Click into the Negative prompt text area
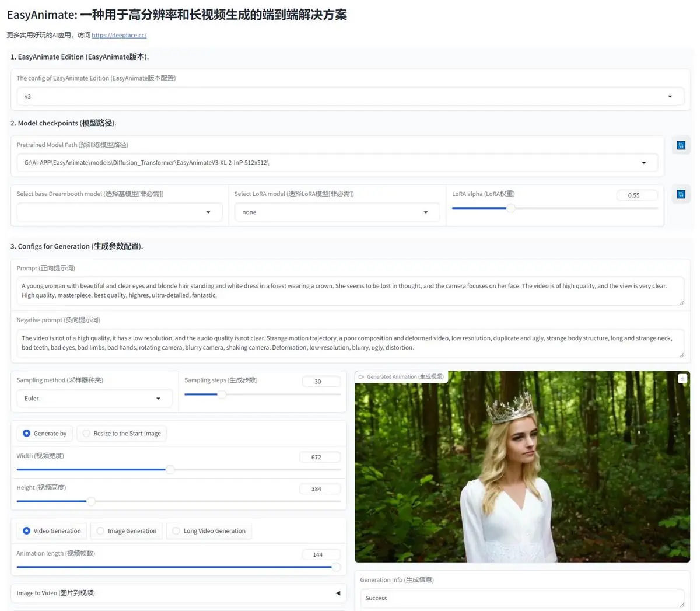This screenshot has height=611, width=700. [x=350, y=343]
